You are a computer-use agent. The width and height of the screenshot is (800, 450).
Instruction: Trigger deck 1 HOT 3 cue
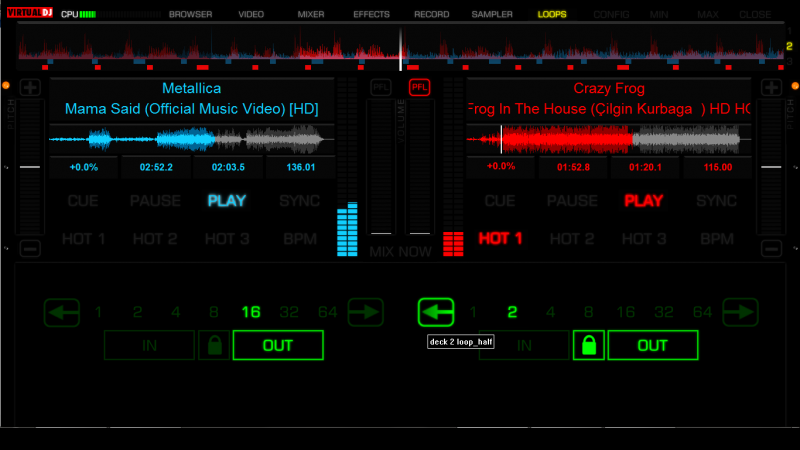pos(227,239)
